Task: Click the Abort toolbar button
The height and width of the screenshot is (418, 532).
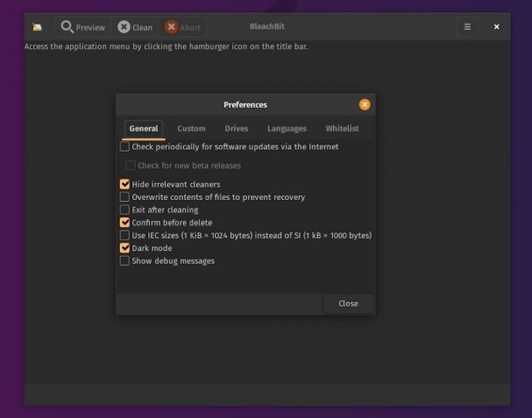Action: click(x=183, y=27)
